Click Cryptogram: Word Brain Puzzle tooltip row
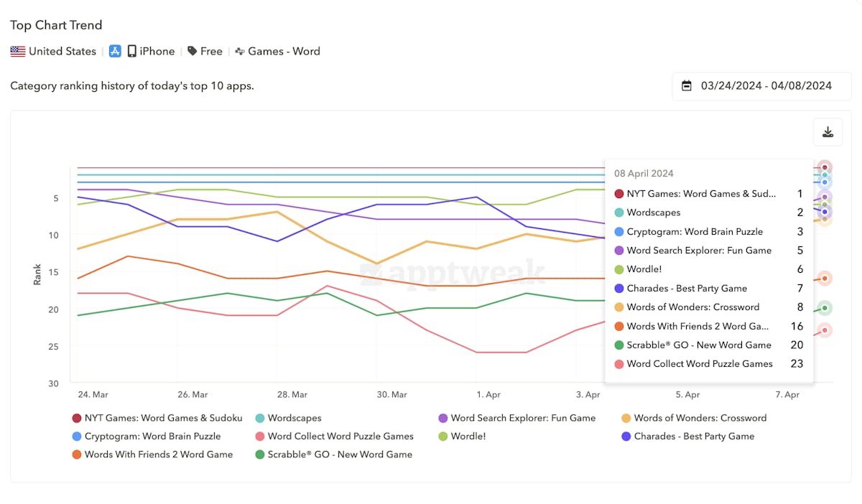The width and height of the screenshot is (862, 504). pos(709,232)
